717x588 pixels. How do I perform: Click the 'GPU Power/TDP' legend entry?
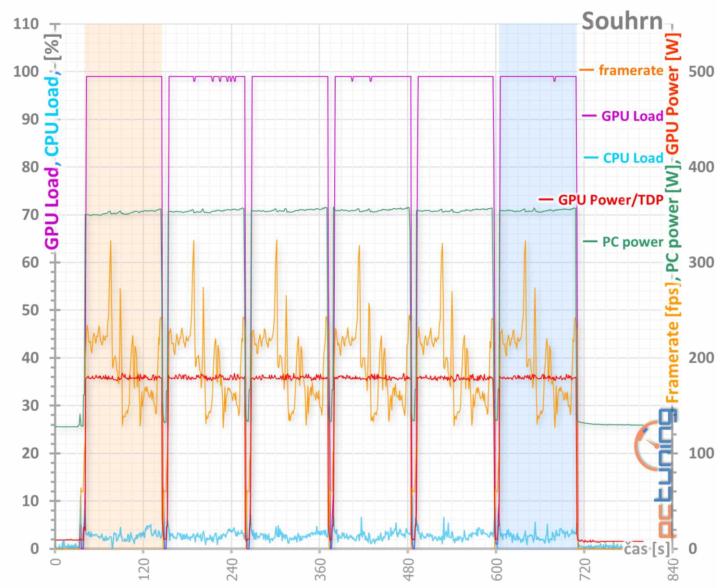[x=601, y=200]
